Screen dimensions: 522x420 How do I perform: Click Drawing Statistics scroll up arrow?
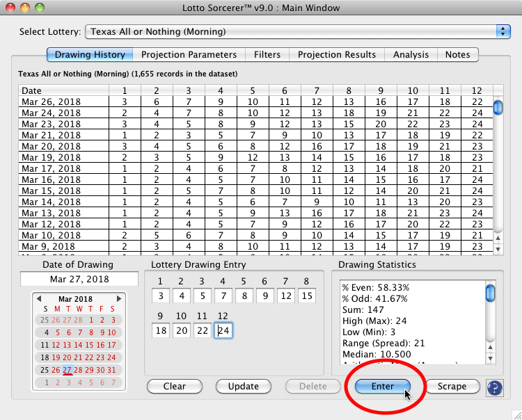[490, 348]
